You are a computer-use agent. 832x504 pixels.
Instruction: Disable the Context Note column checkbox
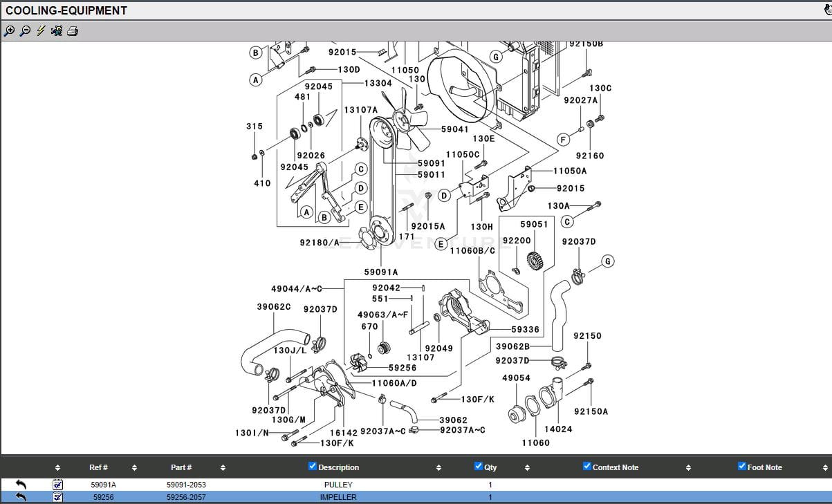click(587, 467)
